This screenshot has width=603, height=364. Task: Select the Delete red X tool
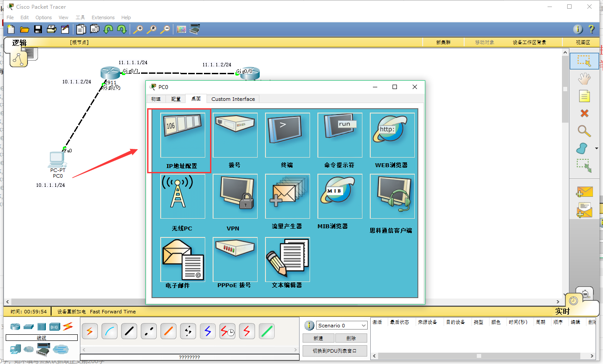point(584,113)
